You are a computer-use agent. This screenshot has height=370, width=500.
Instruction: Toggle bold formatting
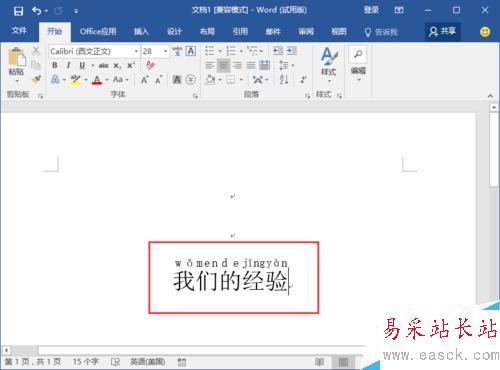coord(55,65)
